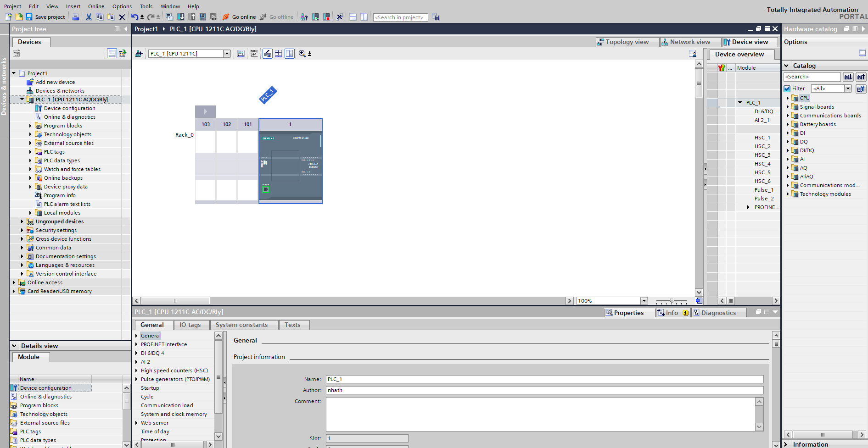Open the Online menu
This screenshot has width=868, height=448.
96,6
